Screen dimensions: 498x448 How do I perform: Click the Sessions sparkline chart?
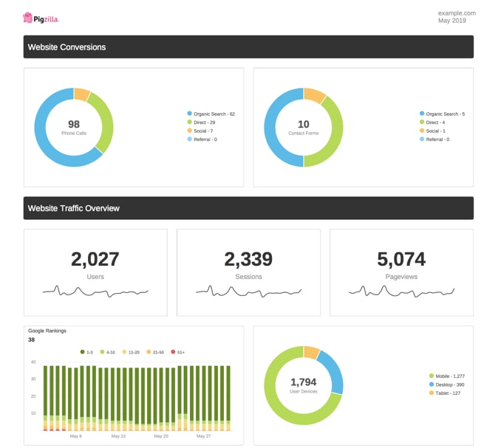248,292
